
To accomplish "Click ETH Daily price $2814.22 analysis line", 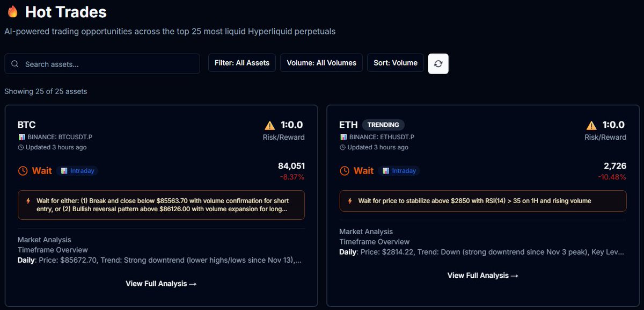I will tap(482, 252).
